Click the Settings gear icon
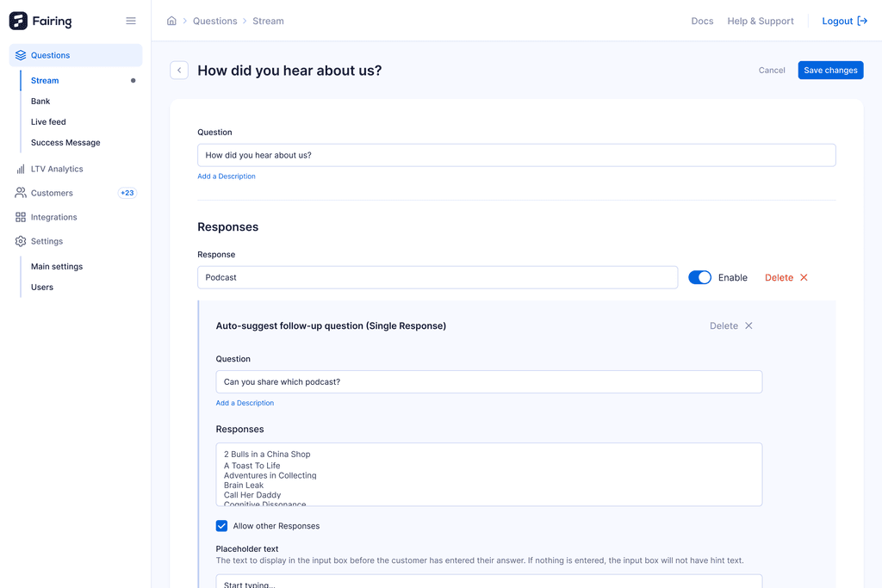Screen dimensions: 882x588 point(19,241)
